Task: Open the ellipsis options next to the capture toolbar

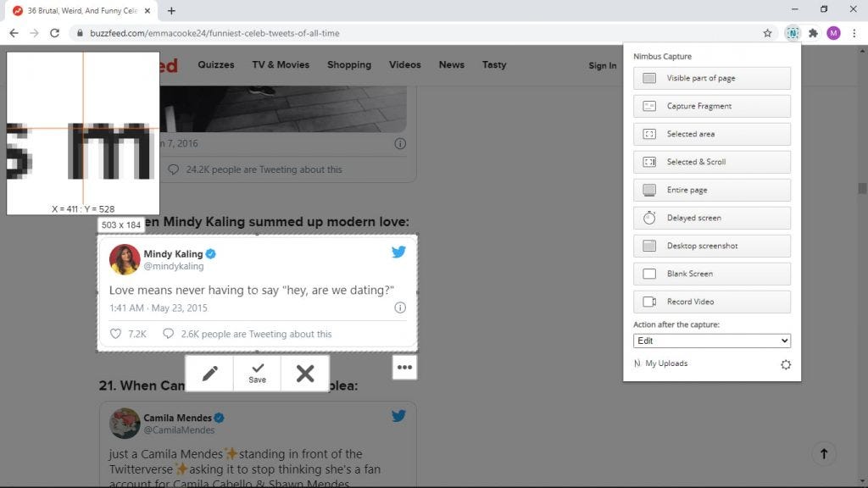Action: (x=405, y=367)
